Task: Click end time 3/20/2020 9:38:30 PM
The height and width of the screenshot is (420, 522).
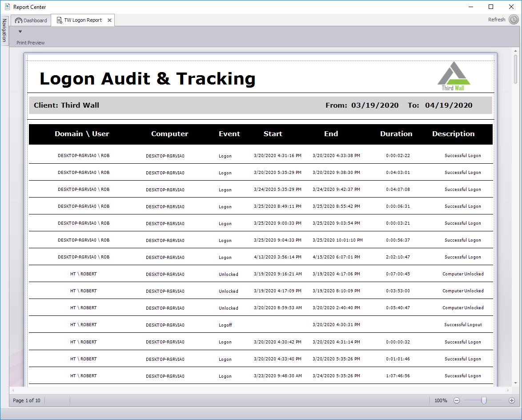Action: 336,173
